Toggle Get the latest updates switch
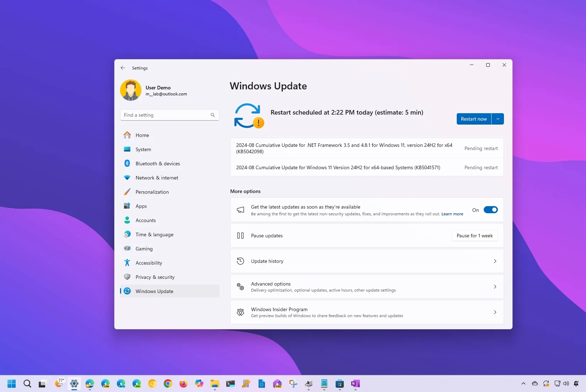The image size is (586, 392). coord(491,210)
